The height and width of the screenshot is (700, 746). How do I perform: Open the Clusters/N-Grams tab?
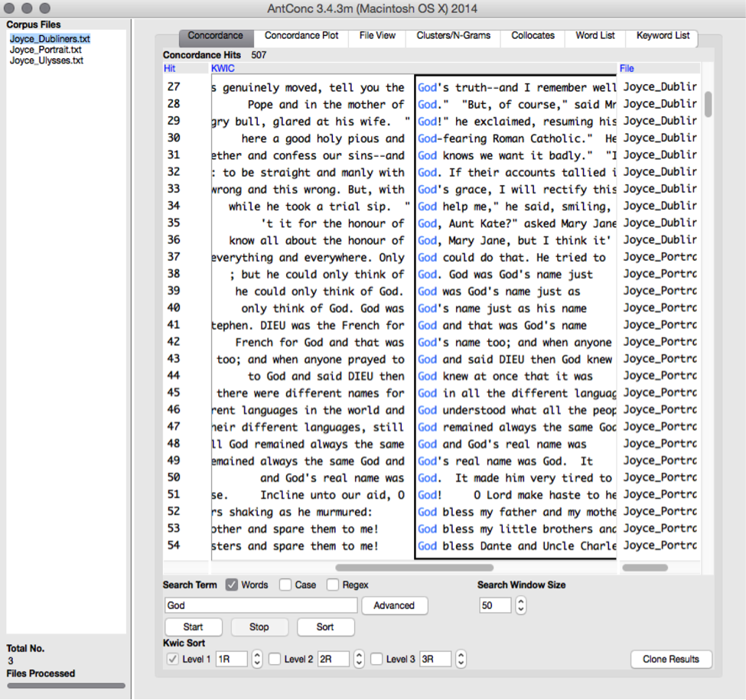pos(453,36)
